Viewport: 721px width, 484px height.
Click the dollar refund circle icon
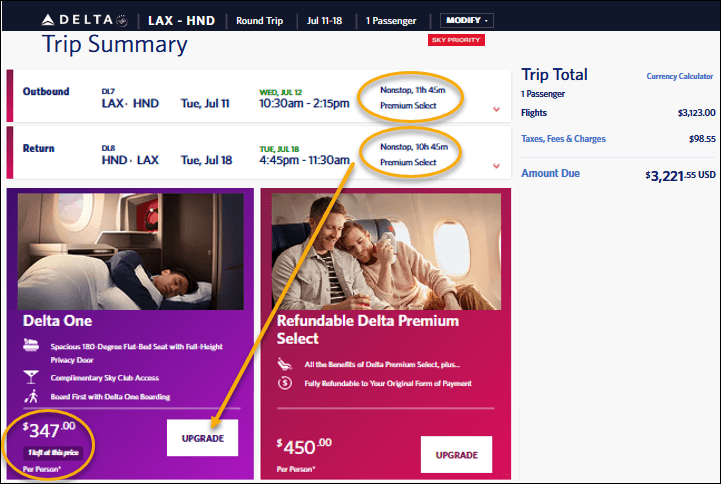285,382
